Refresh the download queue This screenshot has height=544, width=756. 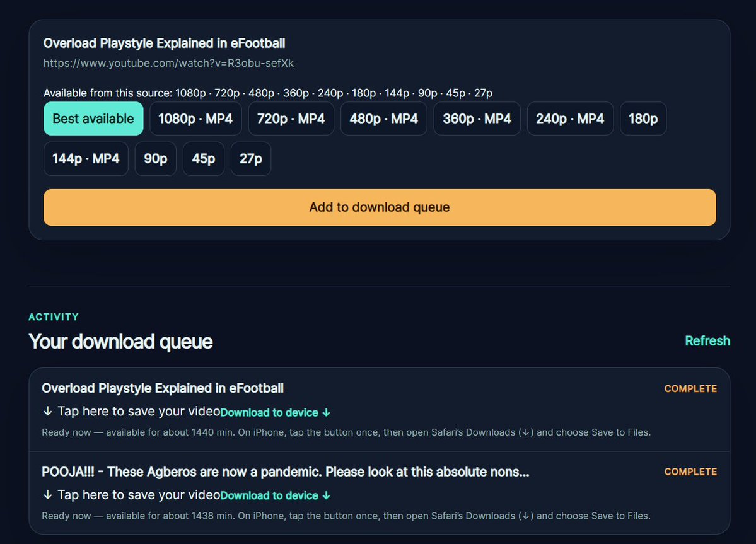(x=707, y=340)
